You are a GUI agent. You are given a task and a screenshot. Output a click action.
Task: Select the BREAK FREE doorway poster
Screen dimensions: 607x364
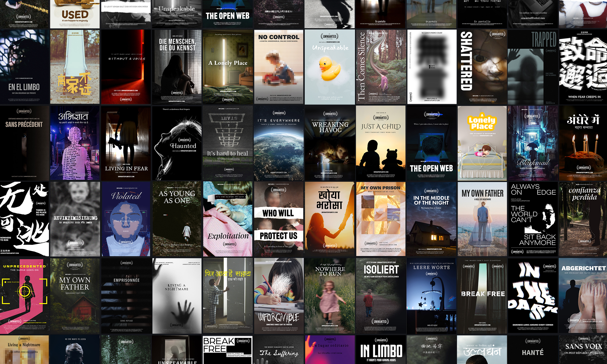[x=482, y=296]
